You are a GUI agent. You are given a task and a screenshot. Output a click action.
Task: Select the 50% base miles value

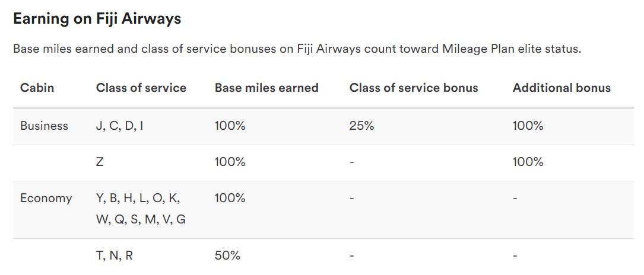tap(227, 255)
